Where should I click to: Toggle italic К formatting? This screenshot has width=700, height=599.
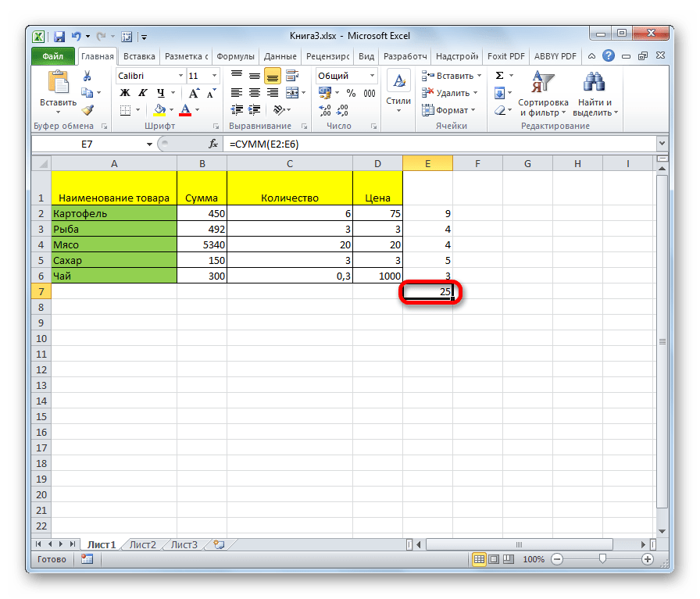point(140,93)
